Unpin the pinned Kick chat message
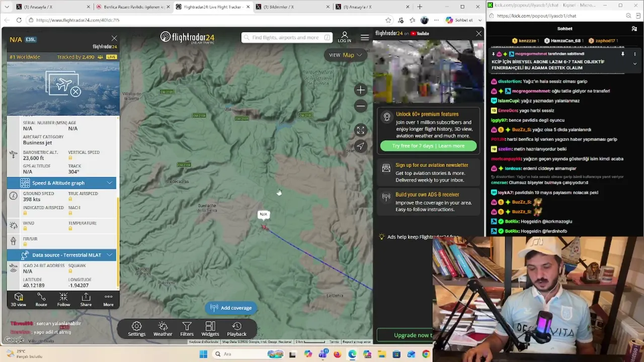 point(623,54)
